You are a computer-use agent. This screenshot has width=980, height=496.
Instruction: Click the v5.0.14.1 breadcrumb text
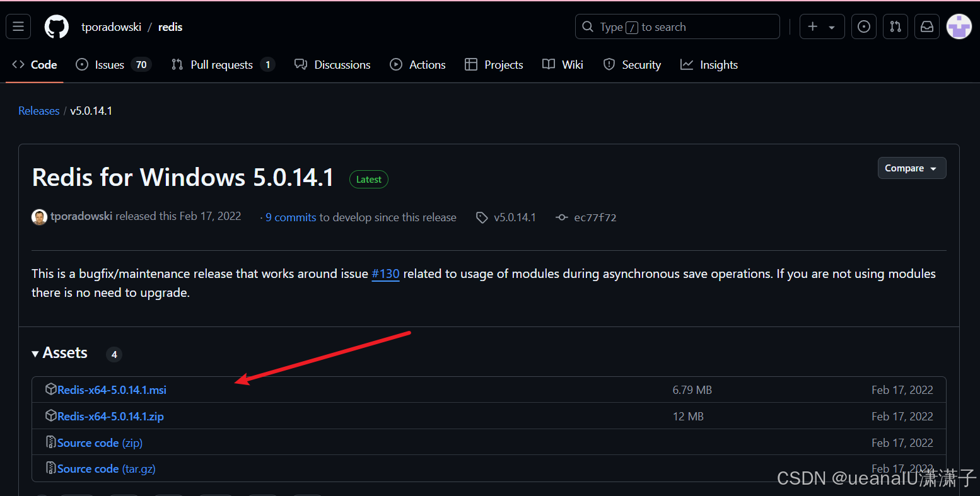[x=91, y=110]
